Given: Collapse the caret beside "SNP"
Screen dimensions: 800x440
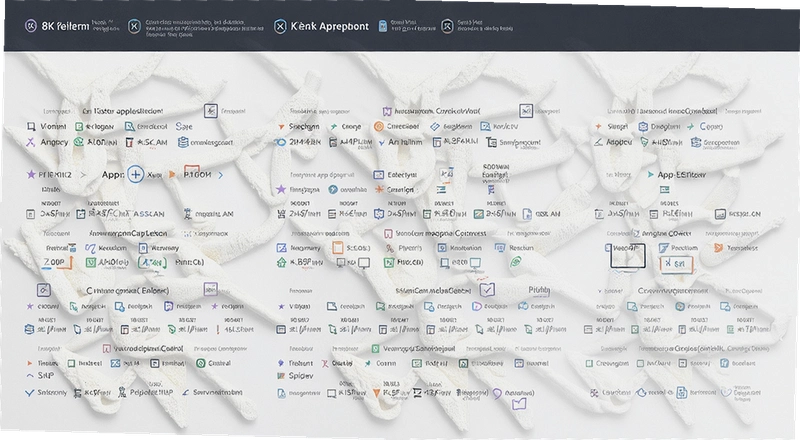Looking at the screenshot, I should coord(29,376).
